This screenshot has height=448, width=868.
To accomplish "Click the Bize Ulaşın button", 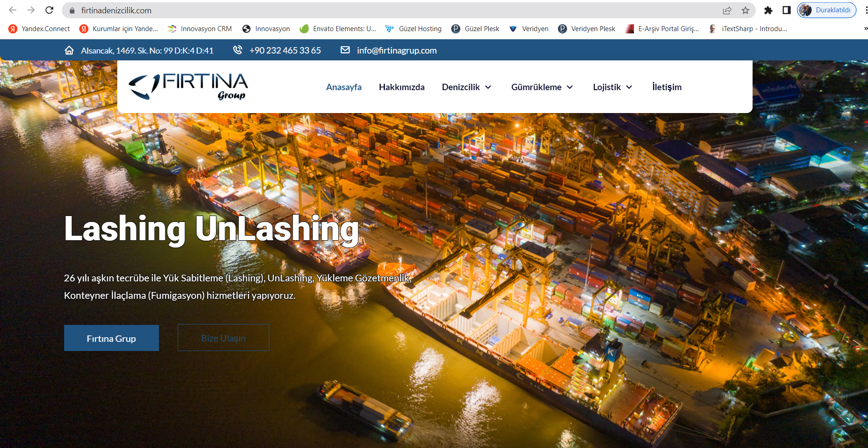I will click(x=224, y=338).
